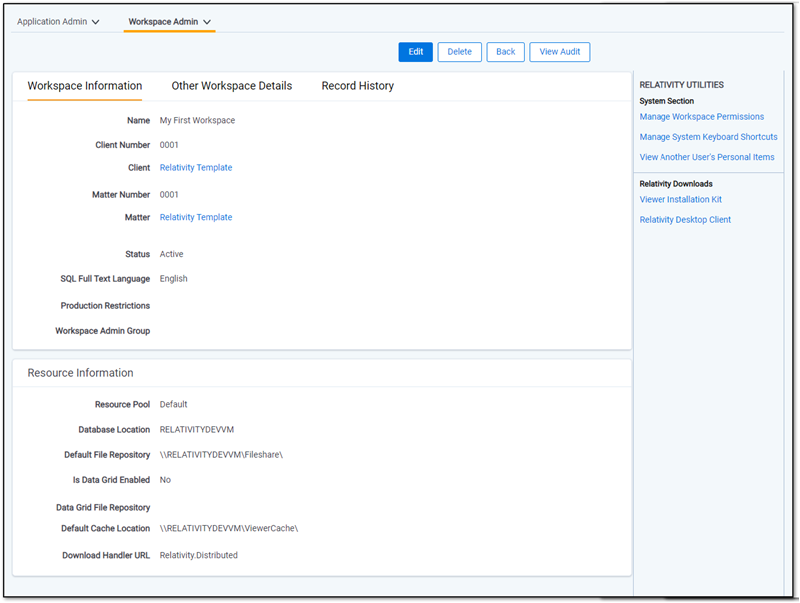Expand the Application Admin dropdown
This screenshot has height=603, width=800.
click(x=58, y=22)
